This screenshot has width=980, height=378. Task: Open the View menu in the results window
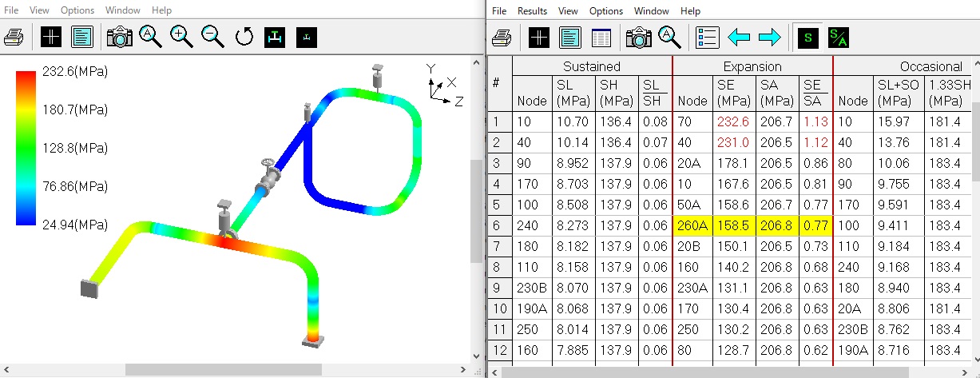568,10
